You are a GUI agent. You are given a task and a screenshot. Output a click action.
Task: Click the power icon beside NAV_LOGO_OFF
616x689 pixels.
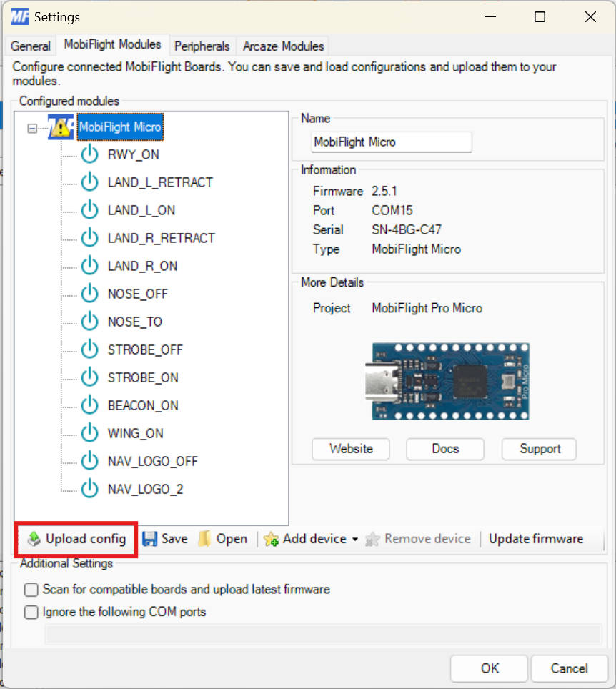(x=89, y=461)
